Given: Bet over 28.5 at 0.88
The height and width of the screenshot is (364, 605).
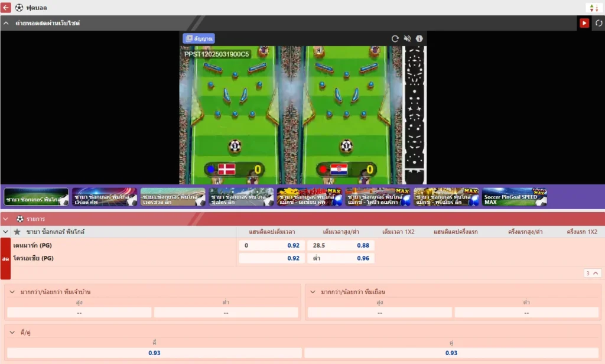Looking at the screenshot, I should (341, 245).
